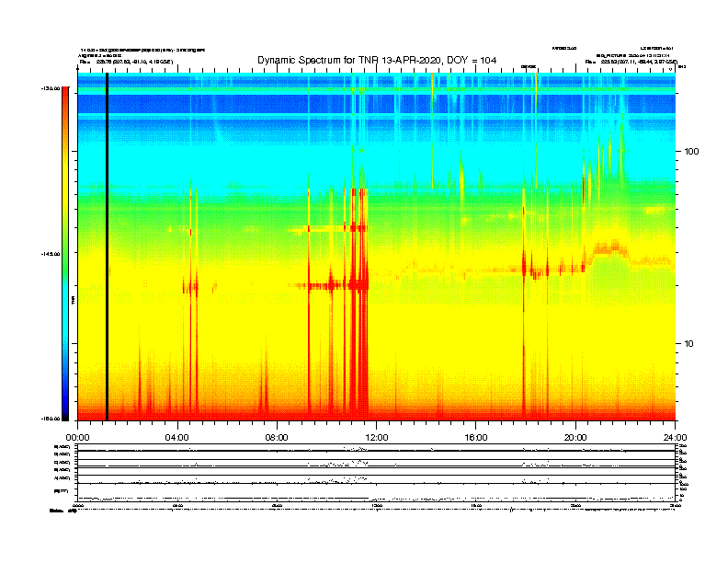Click the vertical black data-gap line
Viewport: 728px width, 563px height.
tap(107, 247)
